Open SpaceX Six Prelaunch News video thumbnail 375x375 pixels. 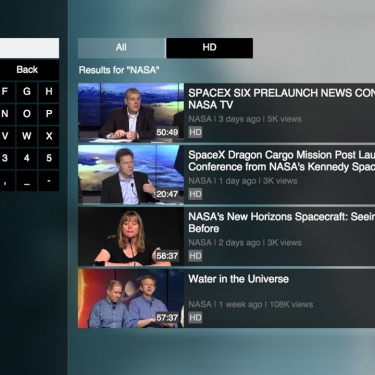(x=131, y=112)
